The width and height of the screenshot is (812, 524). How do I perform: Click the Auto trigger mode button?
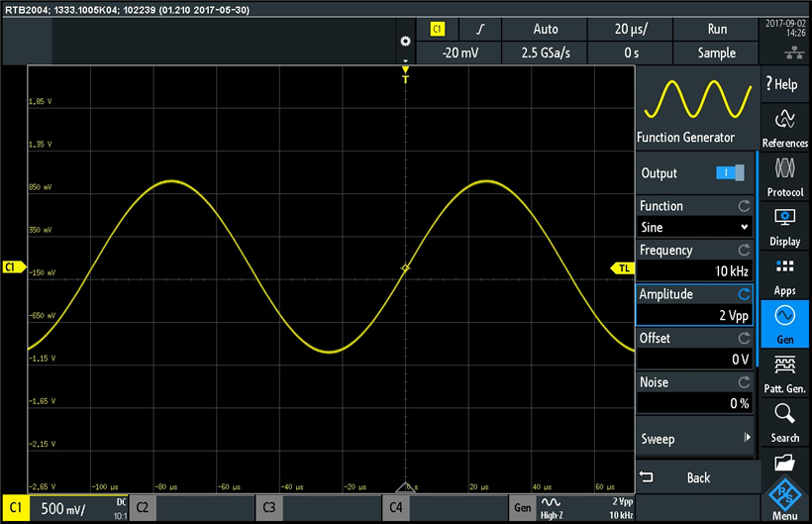pos(545,29)
